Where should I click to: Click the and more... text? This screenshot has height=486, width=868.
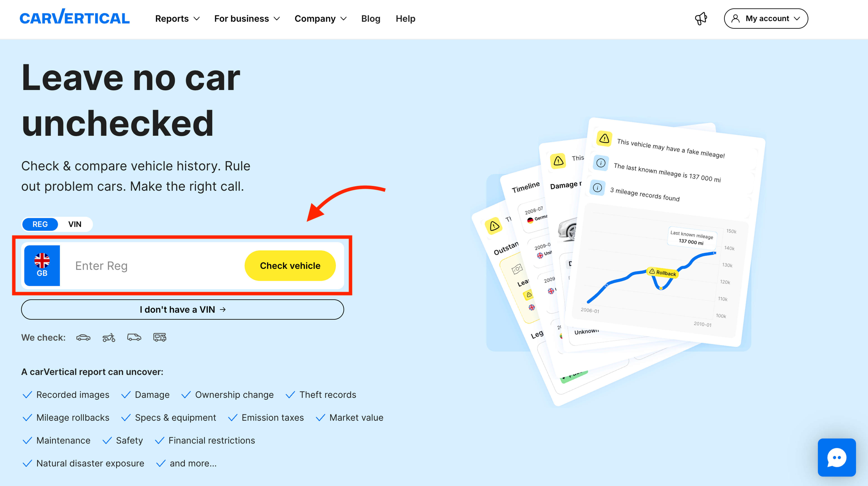pos(193,463)
